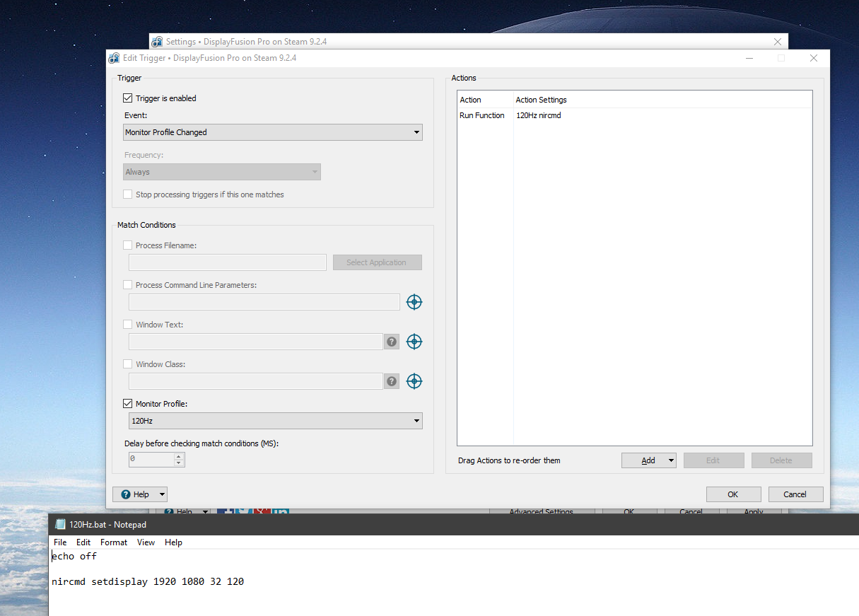The height and width of the screenshot is (616, 859).
Task: Open the question mark help for Window Text
Action: pos(392,342)
